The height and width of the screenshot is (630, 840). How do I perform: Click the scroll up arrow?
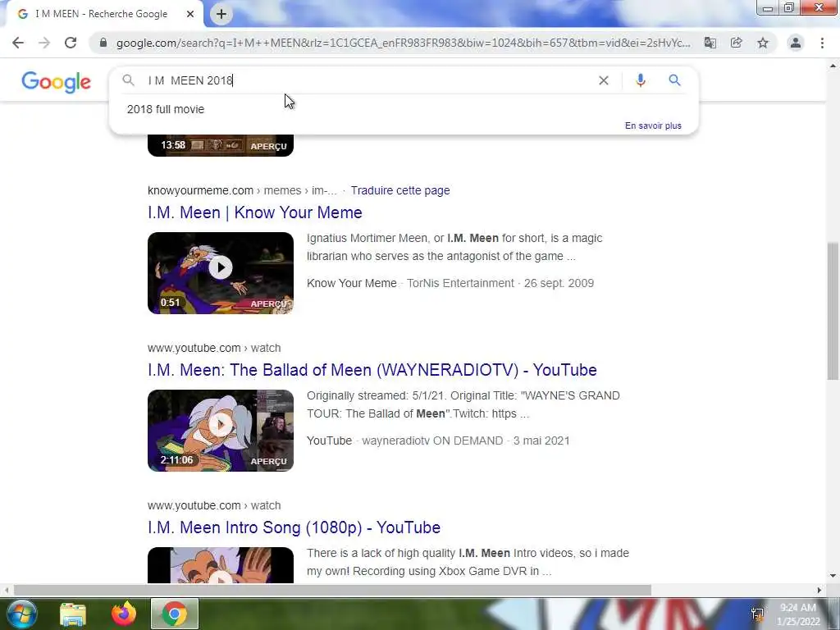(x=833, y=66)
